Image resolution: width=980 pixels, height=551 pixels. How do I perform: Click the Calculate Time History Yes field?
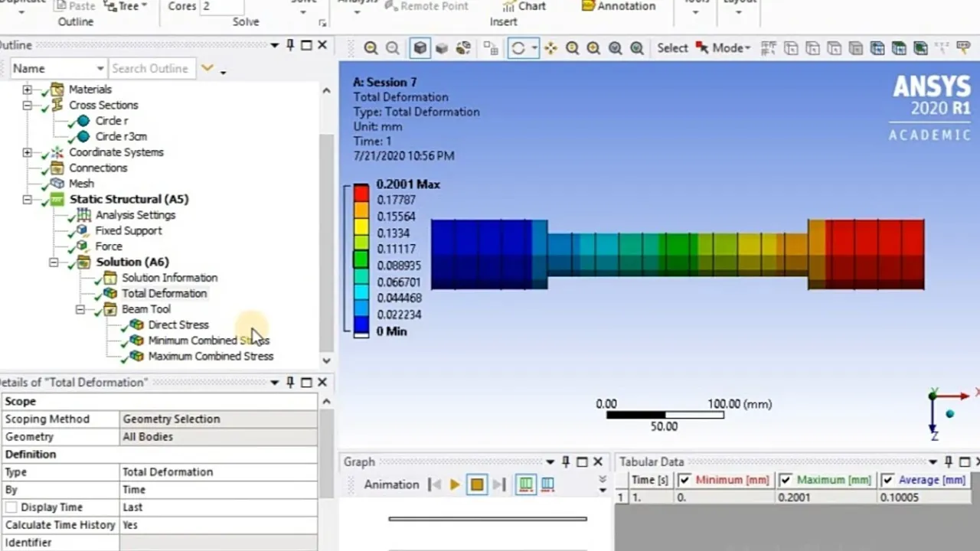tap(218, 525)
